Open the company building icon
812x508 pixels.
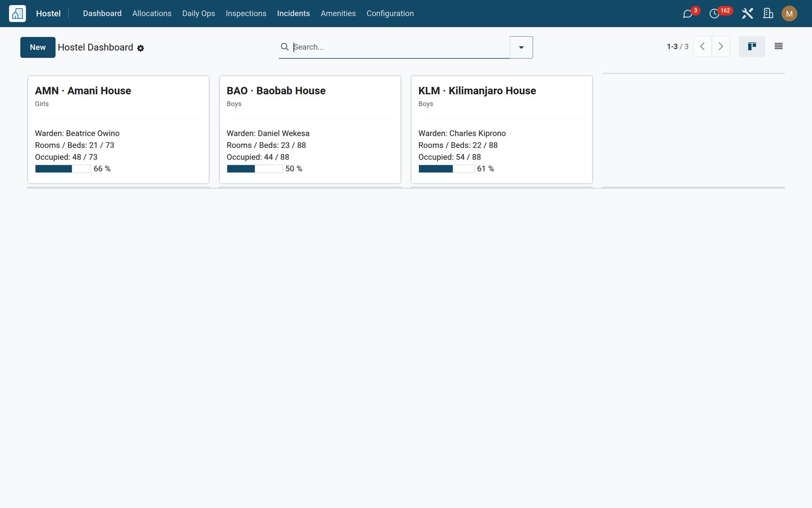(x=768, y=14)
